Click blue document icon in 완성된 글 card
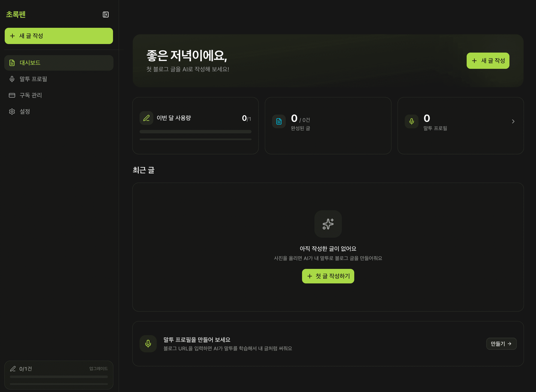Image resolution: width=536 pixels, height=392 pixels. (x=279, y=121)
